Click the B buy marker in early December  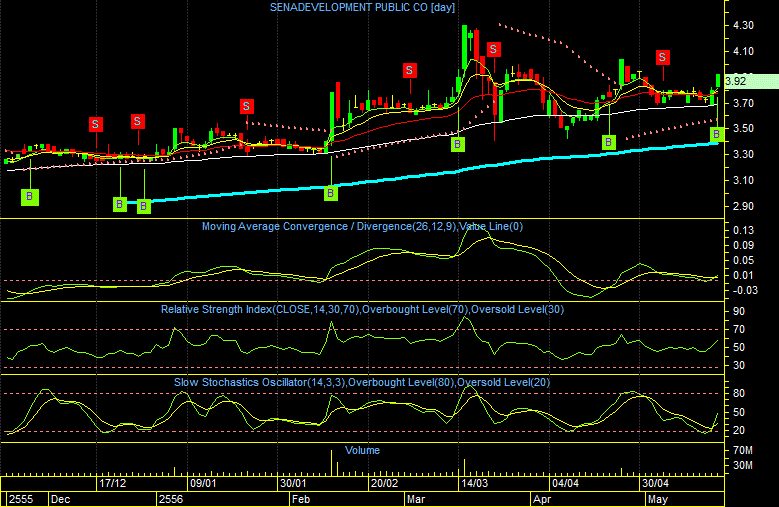click(x=30, y=197)
